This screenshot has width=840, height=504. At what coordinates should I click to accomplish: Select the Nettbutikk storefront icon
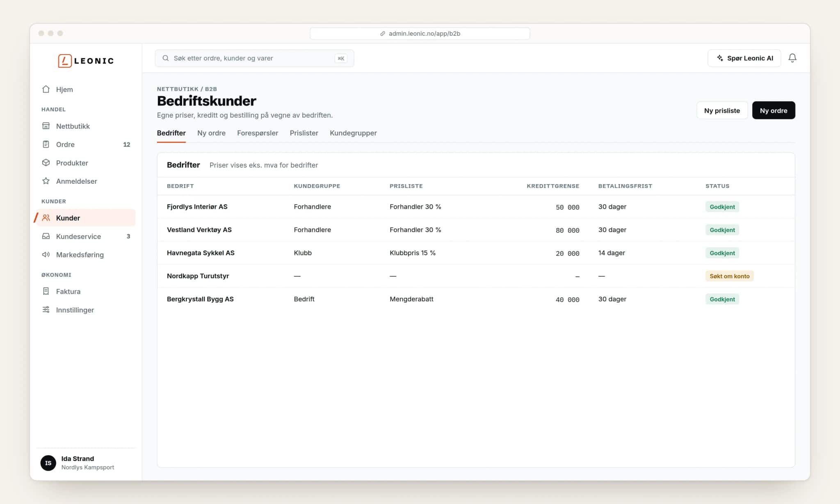(46, 126)
